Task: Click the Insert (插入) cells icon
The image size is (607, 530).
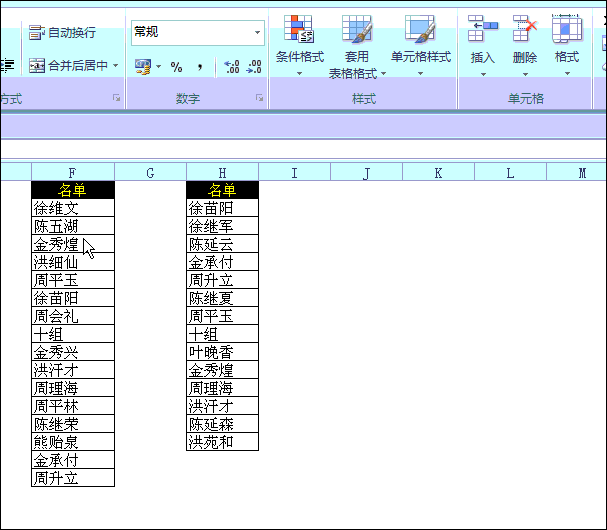Action: point(483,29)
